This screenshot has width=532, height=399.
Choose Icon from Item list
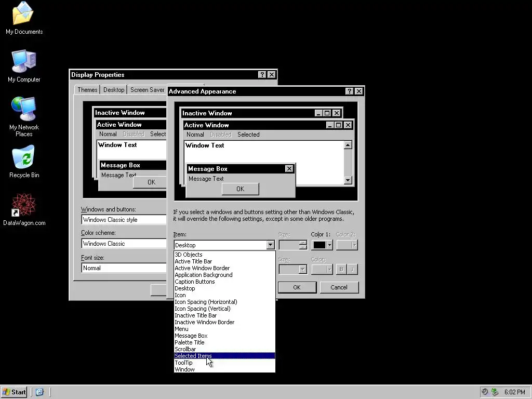point(224,295)
